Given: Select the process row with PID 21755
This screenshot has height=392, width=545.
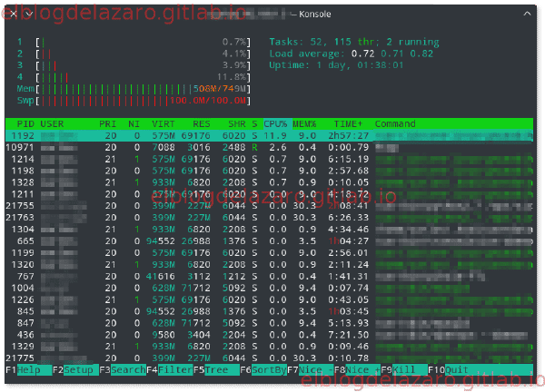Looking at the screenshot, I should (269, 206).
